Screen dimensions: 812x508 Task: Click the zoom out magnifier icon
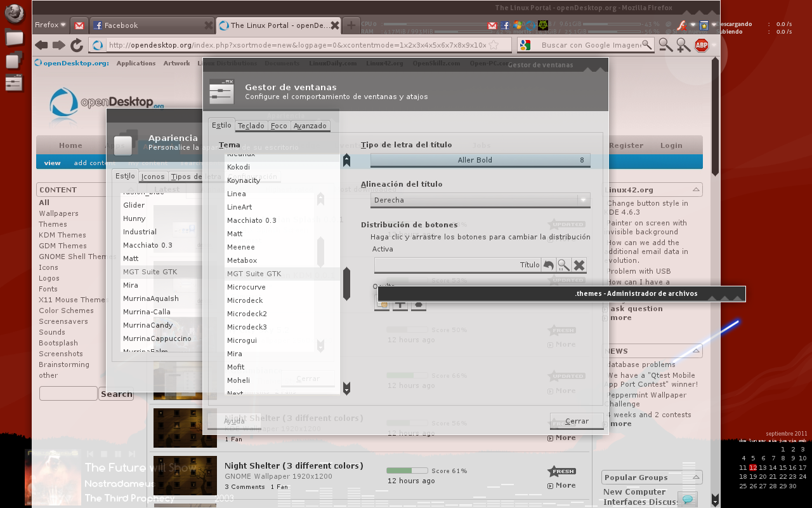pyautogui.click(x=665, y=45)
